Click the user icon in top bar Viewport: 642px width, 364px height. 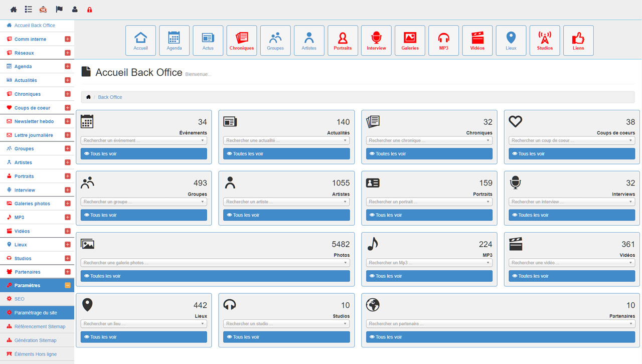(75, 10)
